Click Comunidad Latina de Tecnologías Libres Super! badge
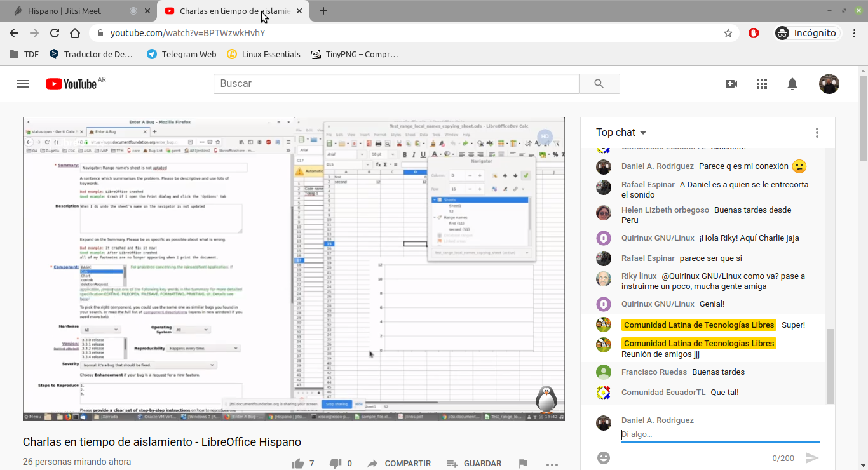 (699, 325)
